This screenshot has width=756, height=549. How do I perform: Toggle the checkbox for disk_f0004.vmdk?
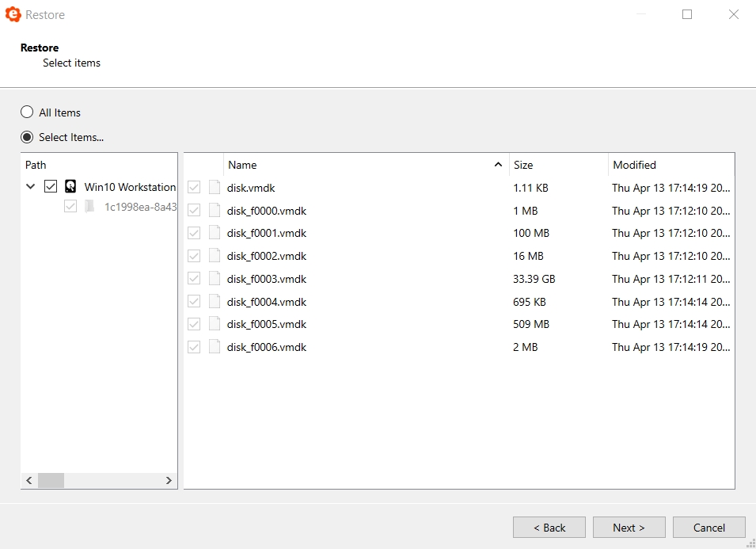pyautogui.click(x=194, y=302)
